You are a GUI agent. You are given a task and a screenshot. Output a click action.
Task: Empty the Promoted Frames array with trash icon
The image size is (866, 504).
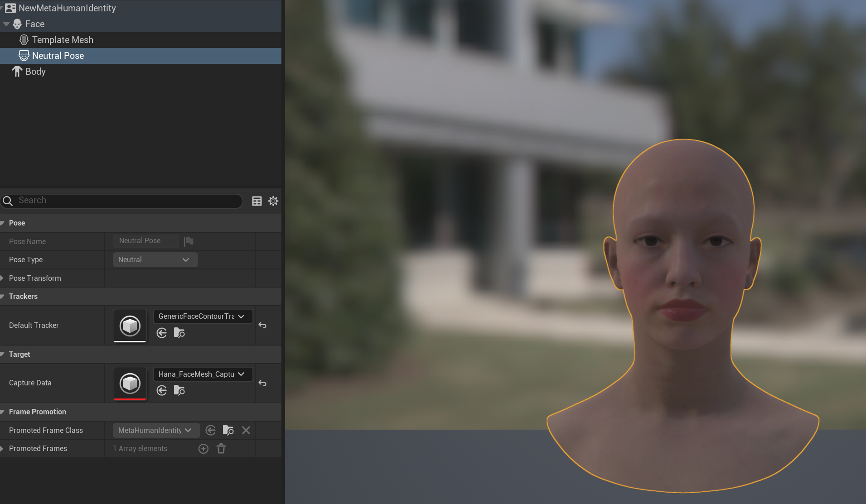point(221,449)
